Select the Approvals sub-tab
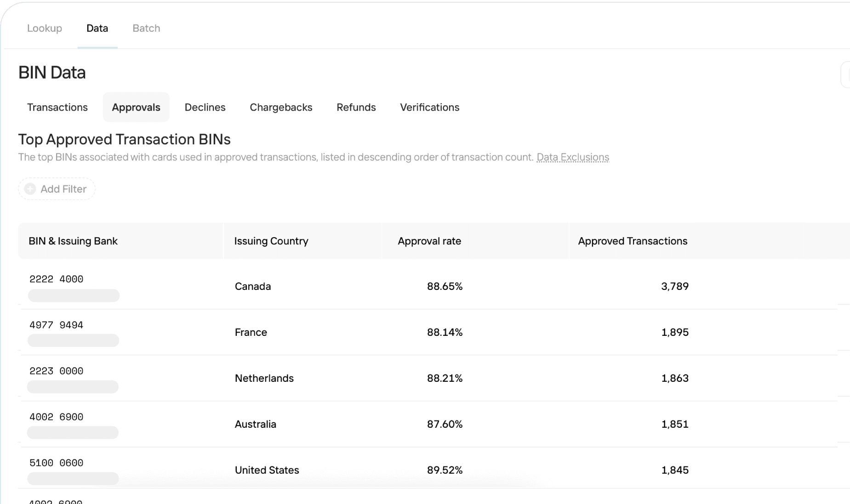 point(136,107)
